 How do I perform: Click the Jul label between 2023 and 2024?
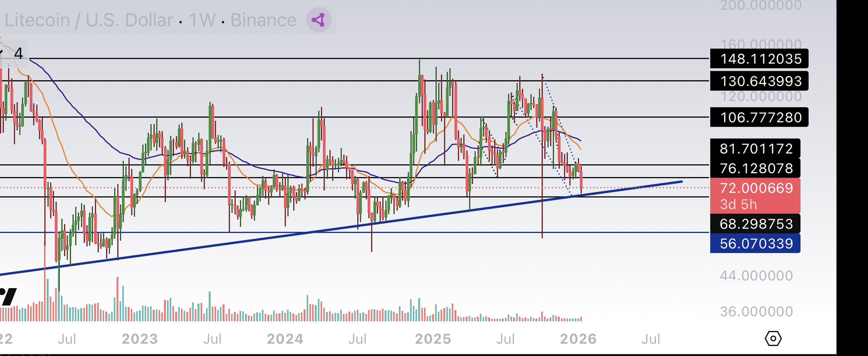tap(212, 339)
